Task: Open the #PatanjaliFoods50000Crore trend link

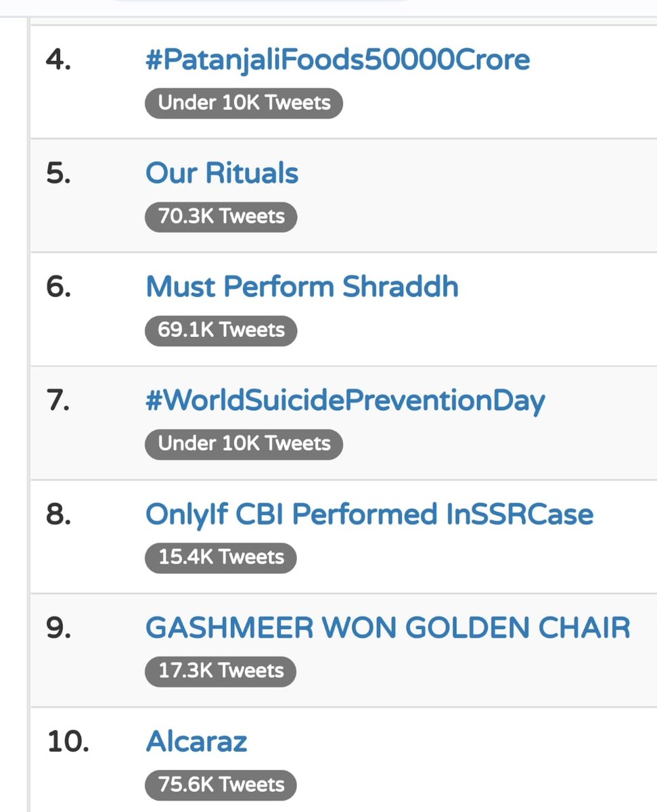Action: pos(338,60)
